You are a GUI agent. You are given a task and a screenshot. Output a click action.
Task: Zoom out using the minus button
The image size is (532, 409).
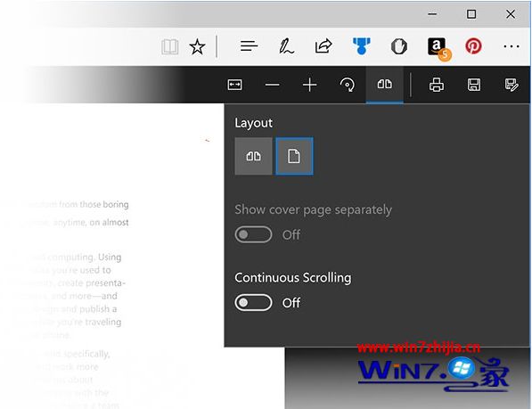click(x=272, y=85)
